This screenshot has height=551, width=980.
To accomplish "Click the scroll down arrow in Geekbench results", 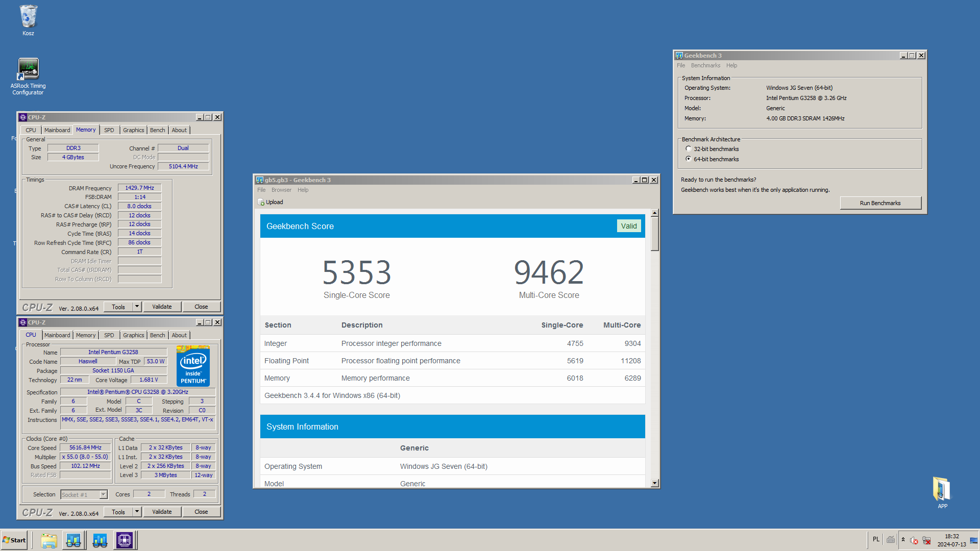I will pyautogui.click(x=655, y=483).
